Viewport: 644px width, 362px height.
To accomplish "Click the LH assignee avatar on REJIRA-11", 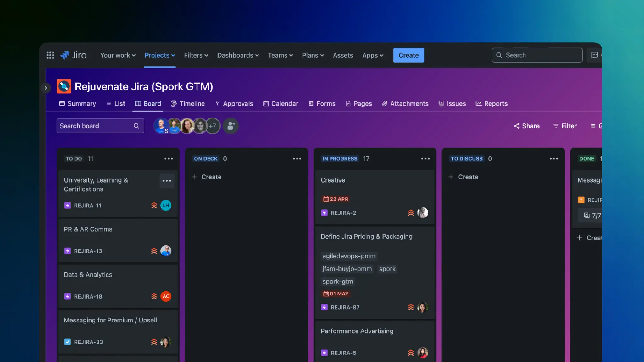I will pyautogui.click(x=166, y=205).
